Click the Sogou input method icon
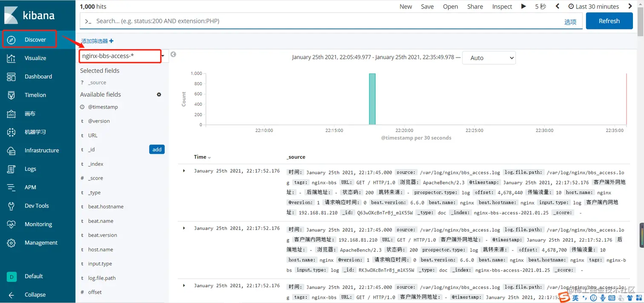 pyautogui.click(x=564, y=297)
